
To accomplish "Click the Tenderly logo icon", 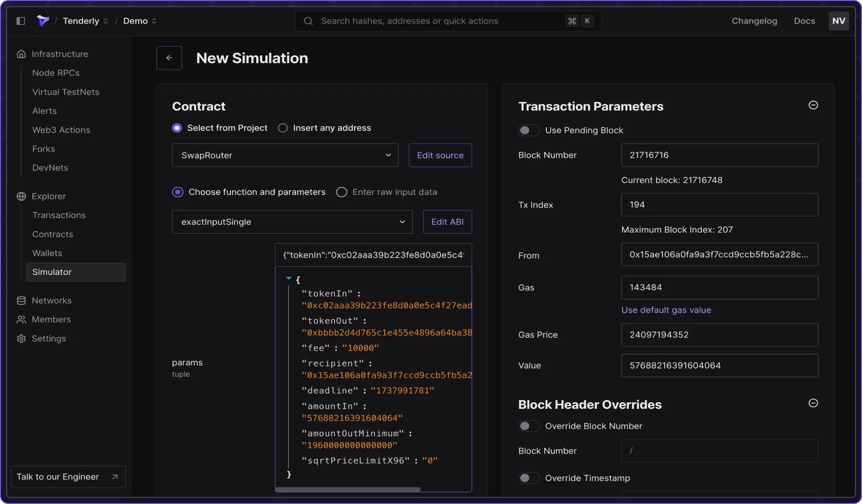I will (43, 21).
